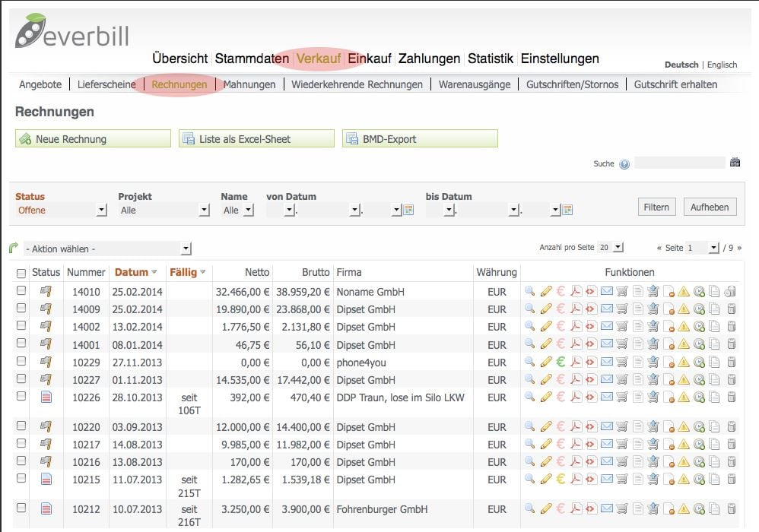Click the green Euro icon for invoice 10229
Image resolution: width=759 pixels, height=532 pixels.
(561, 363)
